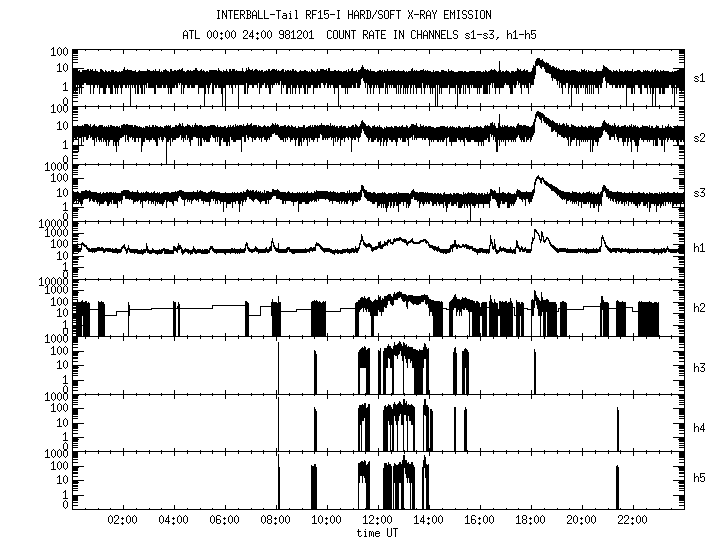Click the 22:00 time axis tick label

pyautogui.click(x=632, y=521)
